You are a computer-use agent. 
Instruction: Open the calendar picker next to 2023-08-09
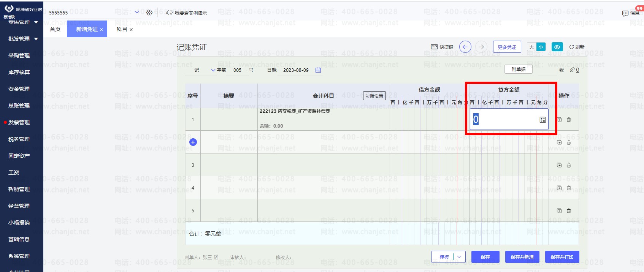(318, 70)
